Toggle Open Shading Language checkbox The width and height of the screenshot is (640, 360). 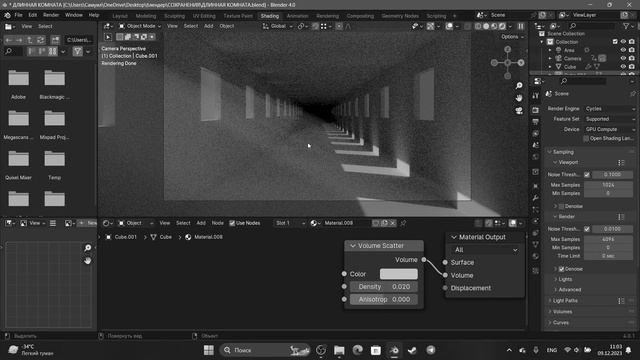[586, 138]
